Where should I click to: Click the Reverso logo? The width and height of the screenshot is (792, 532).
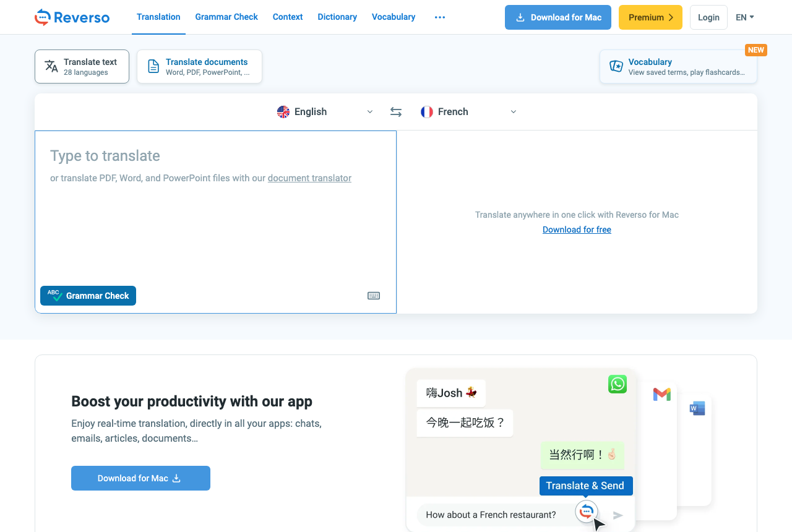(x=72, y=17)
